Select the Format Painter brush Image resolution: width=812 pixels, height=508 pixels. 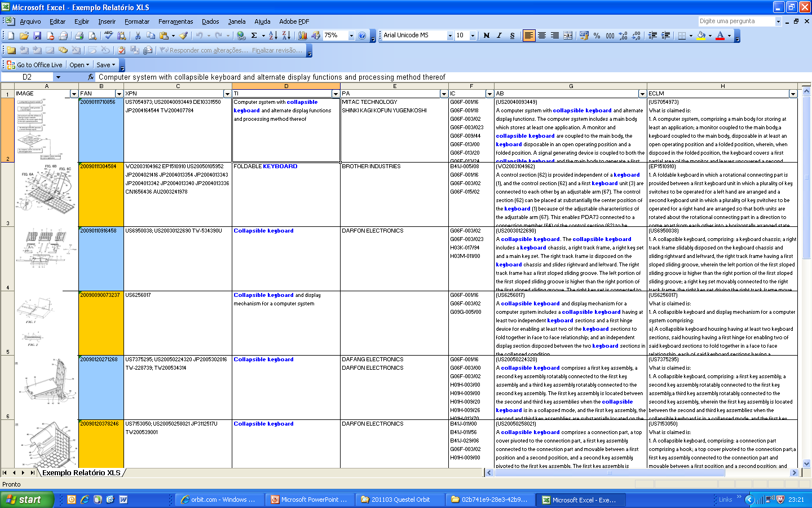184,35
